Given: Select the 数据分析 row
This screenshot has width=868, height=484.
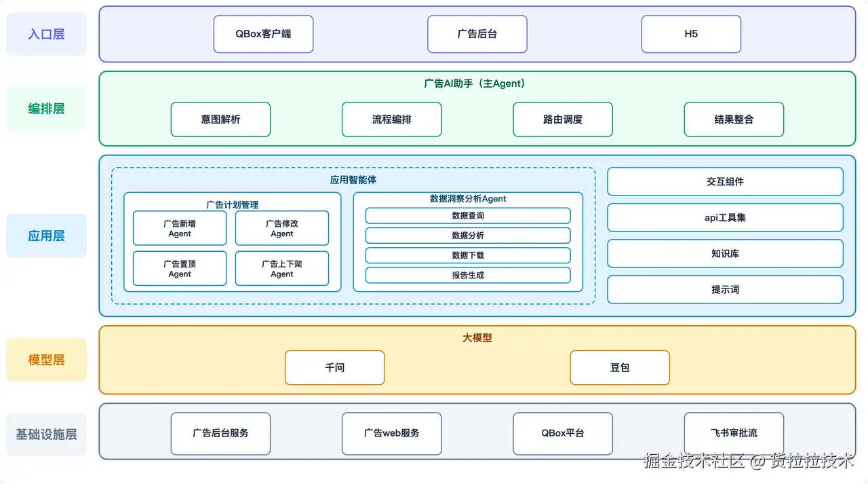Looking at the screenshot, I should (468, 236).
